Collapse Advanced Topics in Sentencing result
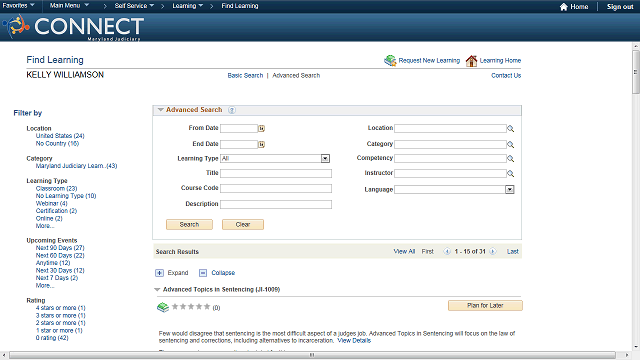The width and height of the screenshot is (640, 360). pos(157,289)
